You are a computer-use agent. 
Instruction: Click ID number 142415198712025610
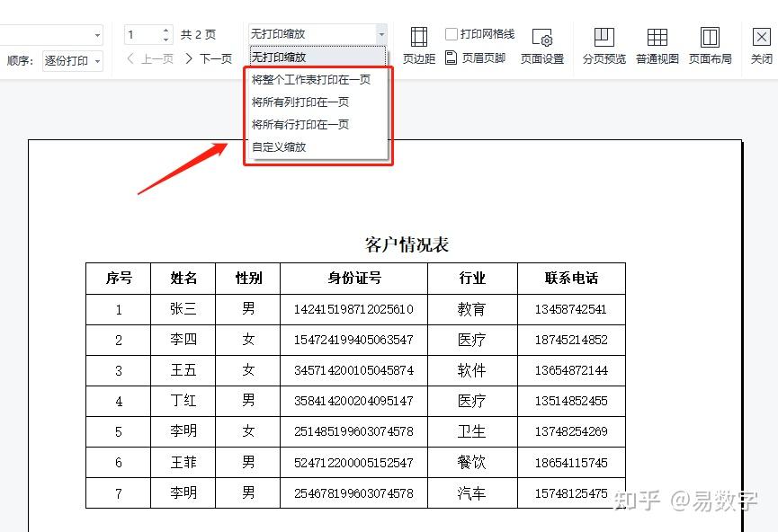click(353, 309)
